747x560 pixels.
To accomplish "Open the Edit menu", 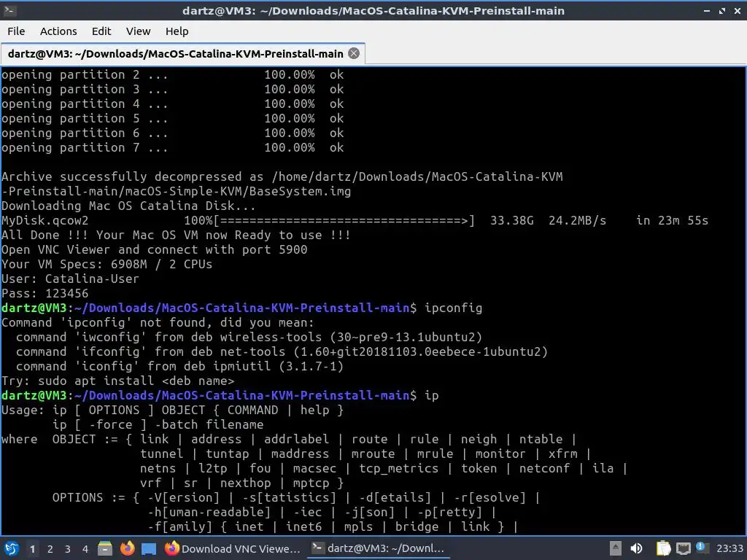I will coord(101,31).
